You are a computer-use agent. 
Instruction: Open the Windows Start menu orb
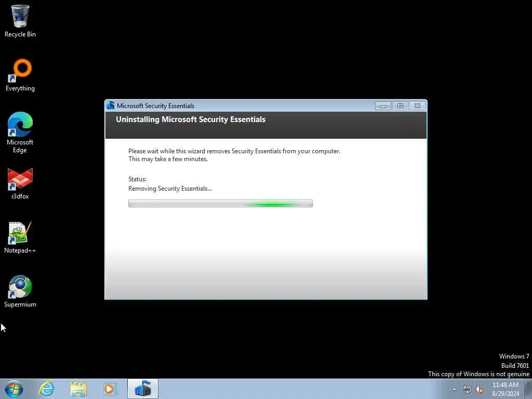pos(14,389)
